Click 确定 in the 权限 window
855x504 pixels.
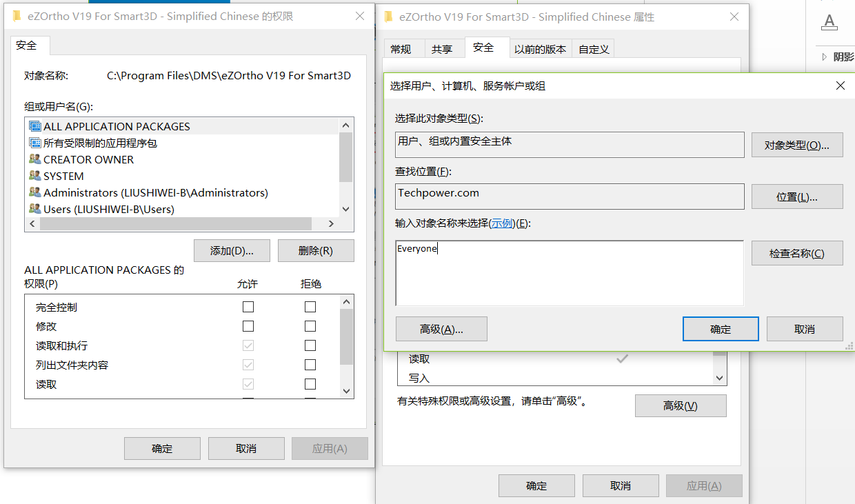[162, 448]
